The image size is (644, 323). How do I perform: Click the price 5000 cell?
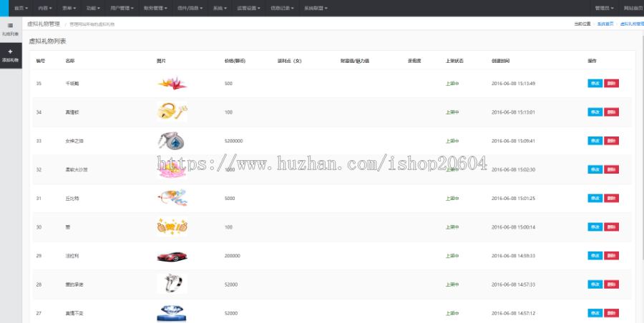[x=230, y=198]
